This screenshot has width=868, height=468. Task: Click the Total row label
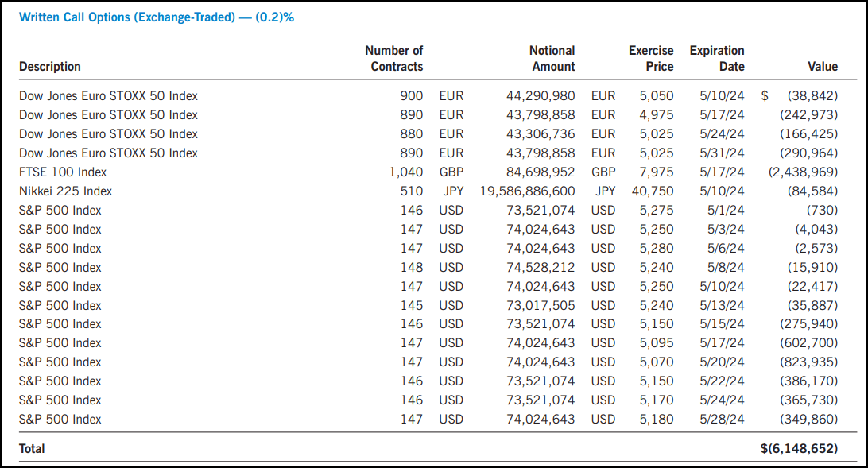click(33, 448)
